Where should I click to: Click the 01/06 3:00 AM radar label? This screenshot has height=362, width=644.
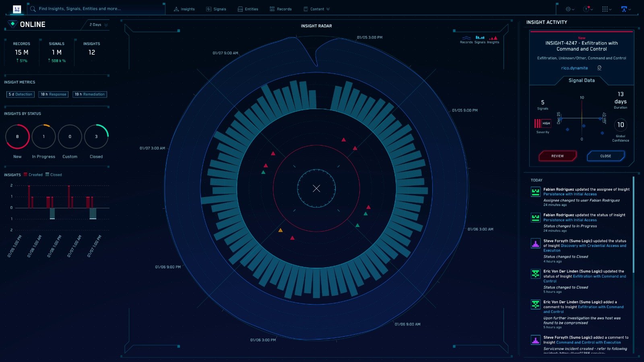point(480,229)
